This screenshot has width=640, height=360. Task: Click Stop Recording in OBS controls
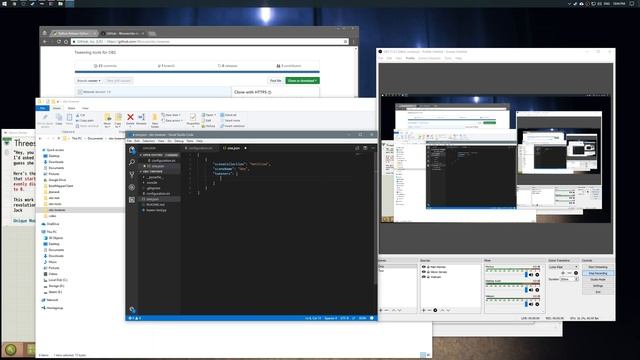[598, 273]
